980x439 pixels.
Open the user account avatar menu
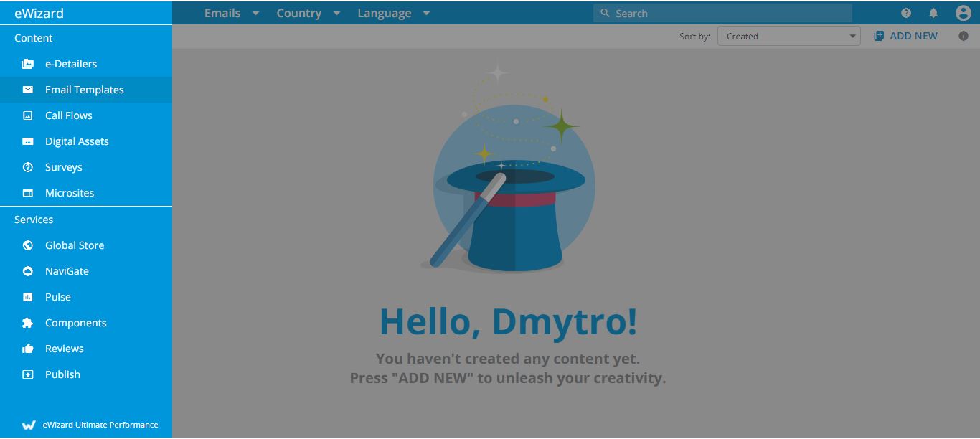[x=963, y=13]
